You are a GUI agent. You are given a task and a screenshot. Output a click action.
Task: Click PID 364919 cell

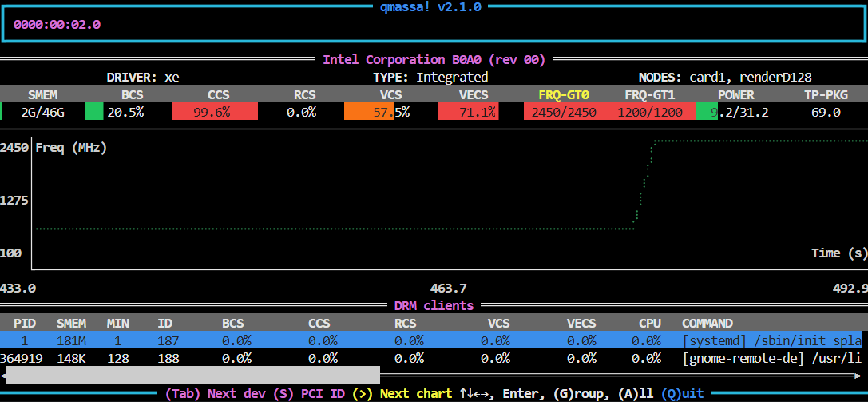tap(22, 359)
